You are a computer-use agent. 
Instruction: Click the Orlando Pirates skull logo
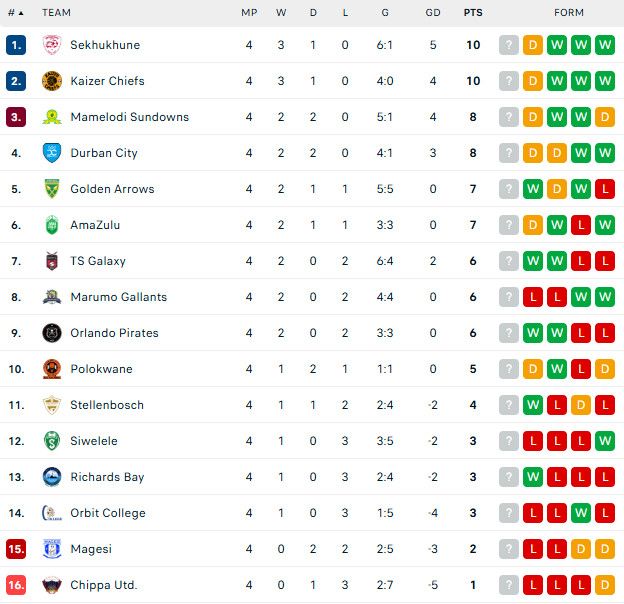52,333
